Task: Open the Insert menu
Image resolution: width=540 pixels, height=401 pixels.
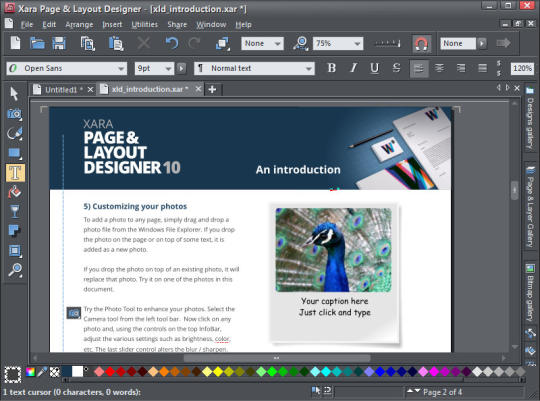Action: [x=112, y=24]
